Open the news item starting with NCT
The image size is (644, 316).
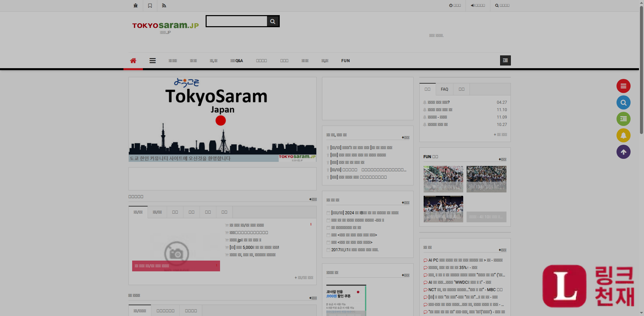[465, 290]
